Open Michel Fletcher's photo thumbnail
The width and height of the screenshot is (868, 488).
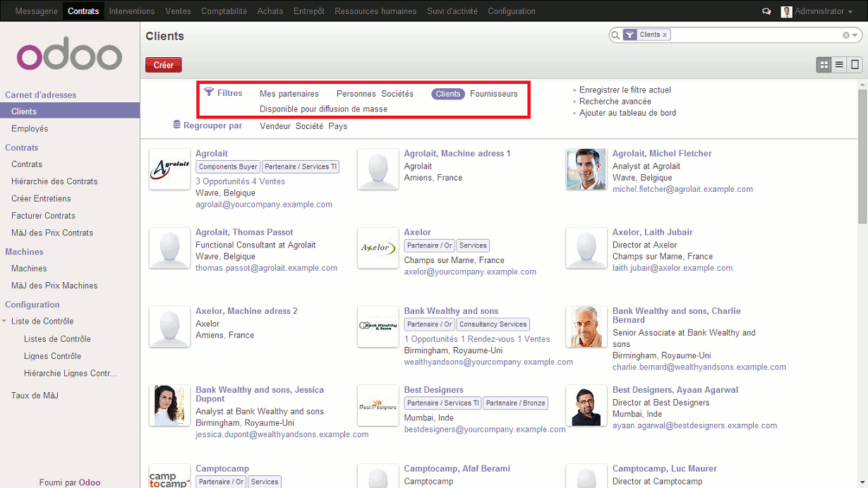[586, 169]
